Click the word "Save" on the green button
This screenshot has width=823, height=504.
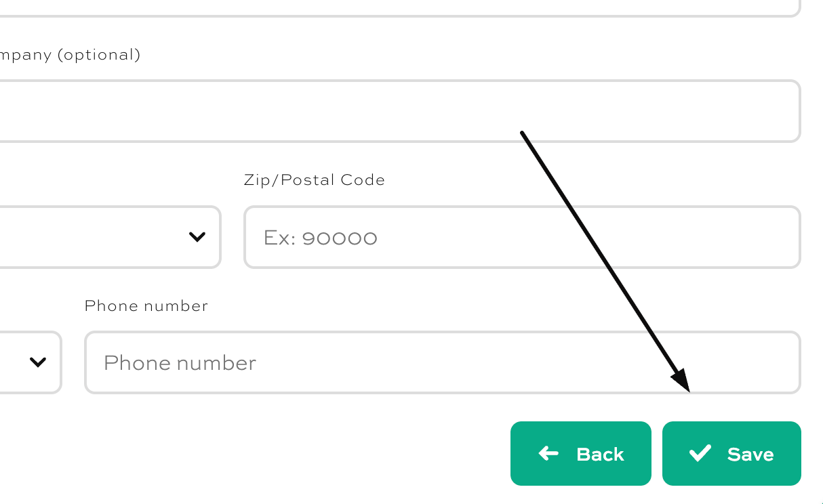(x=750, y=454)
